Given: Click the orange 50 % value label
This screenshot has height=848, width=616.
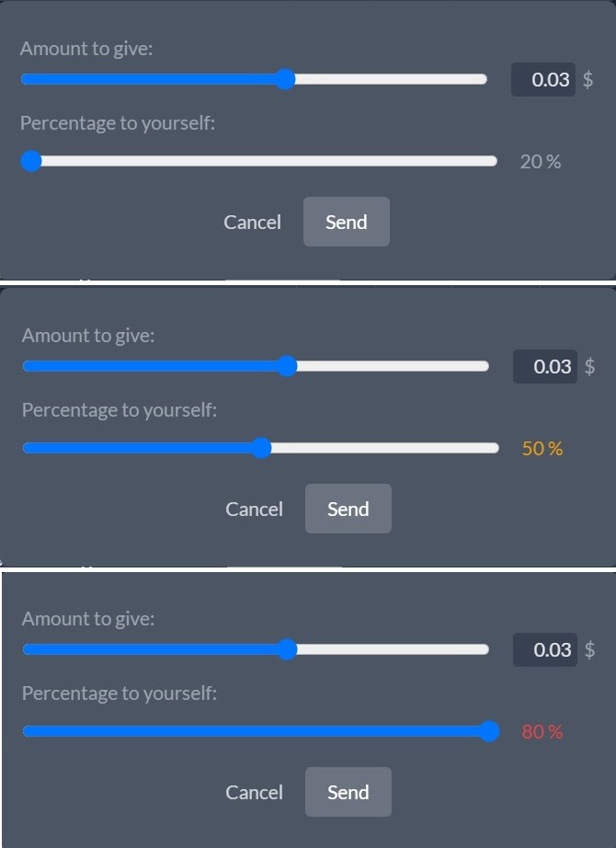Looking at the screenshot, I should pyautogui.click(x=542, y=448).
